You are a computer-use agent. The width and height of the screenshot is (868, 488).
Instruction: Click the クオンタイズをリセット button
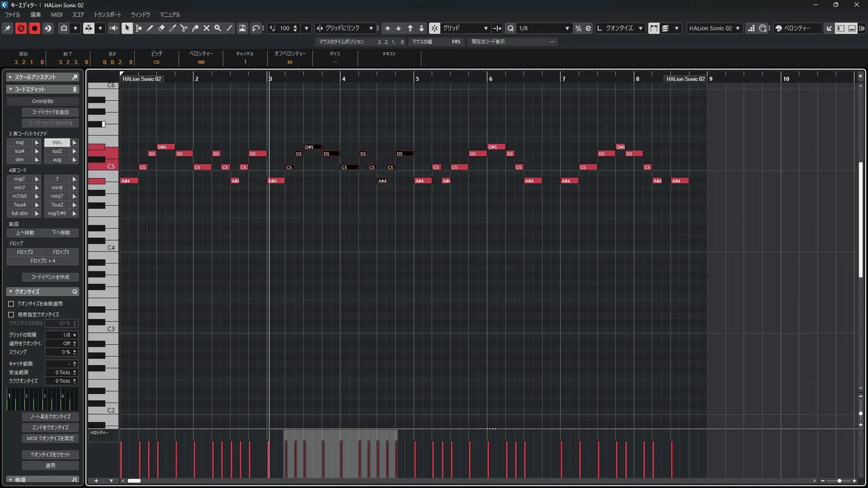pyautogui.click(x=50, y=455)
